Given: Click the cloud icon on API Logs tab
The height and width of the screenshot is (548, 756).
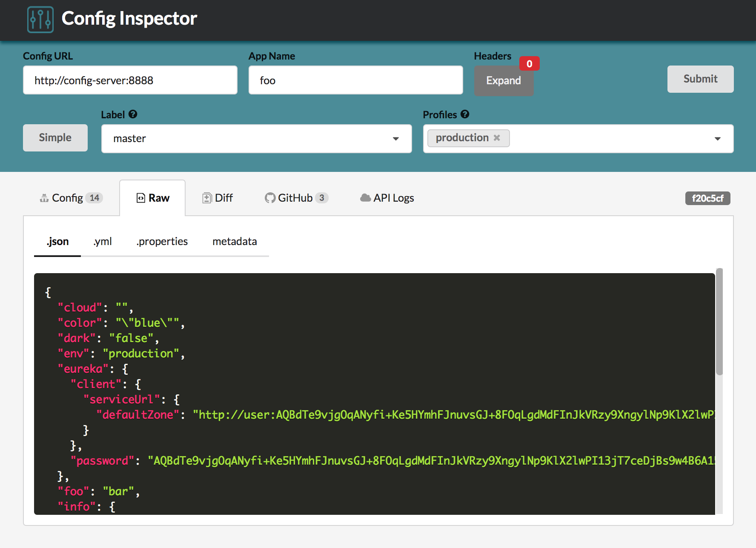Looking at the screenshot, I should tap(365, 197).
